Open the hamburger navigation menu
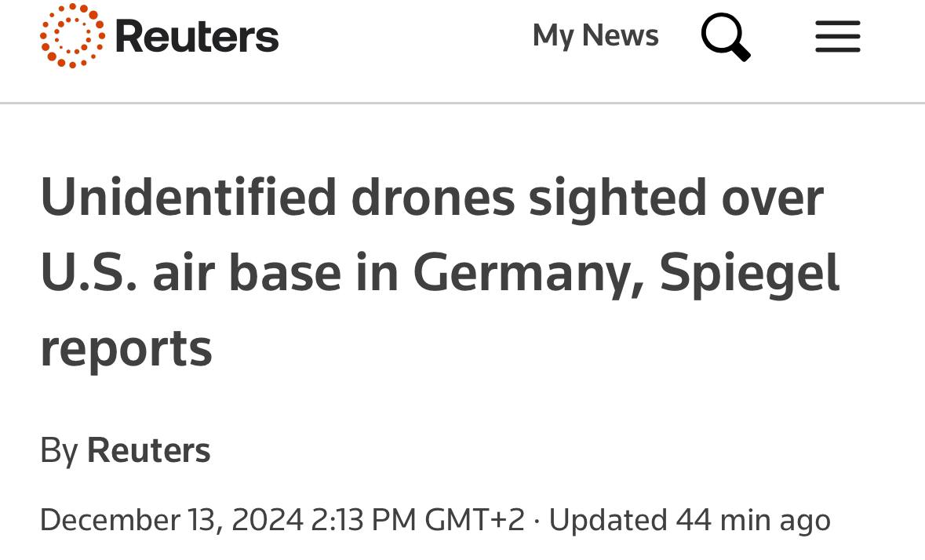The height and width of the screenshot is (560, 925). [837, 36]
